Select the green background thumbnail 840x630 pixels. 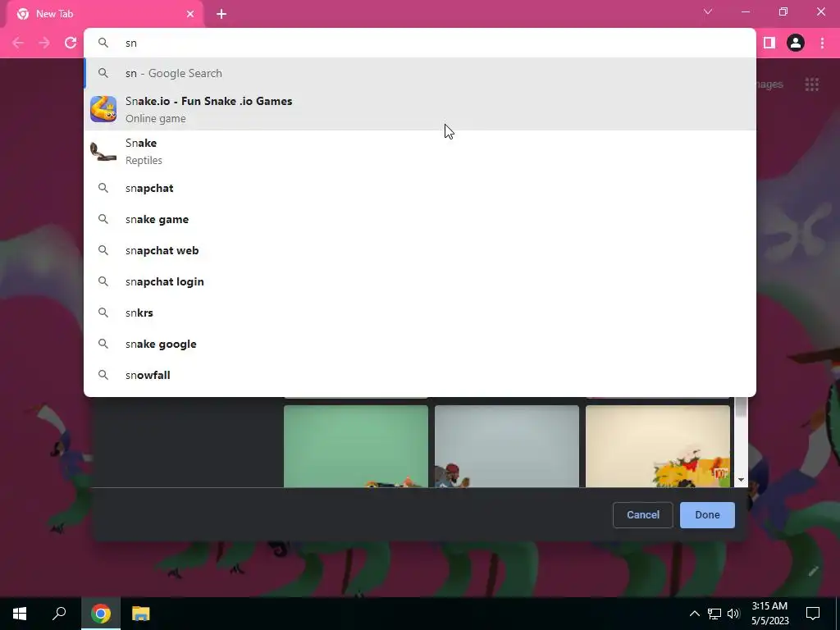click(356, 445)
